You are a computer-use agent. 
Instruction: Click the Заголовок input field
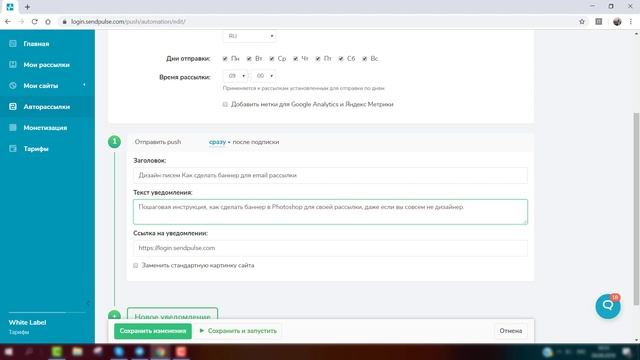coord(330,175)
